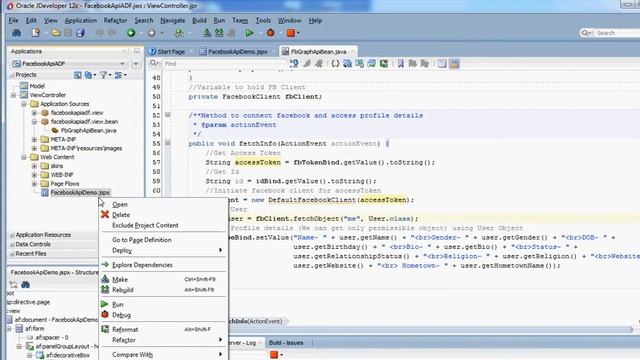Screen dimensions: 640x360
Task: Click the New file toolbar icon
Action: pos(36,33)
